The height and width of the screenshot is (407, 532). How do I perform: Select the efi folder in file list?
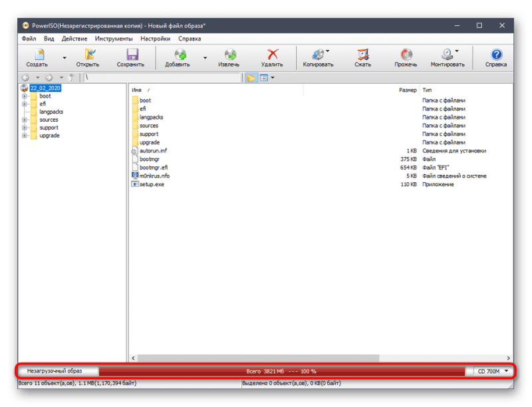[142, 109]
